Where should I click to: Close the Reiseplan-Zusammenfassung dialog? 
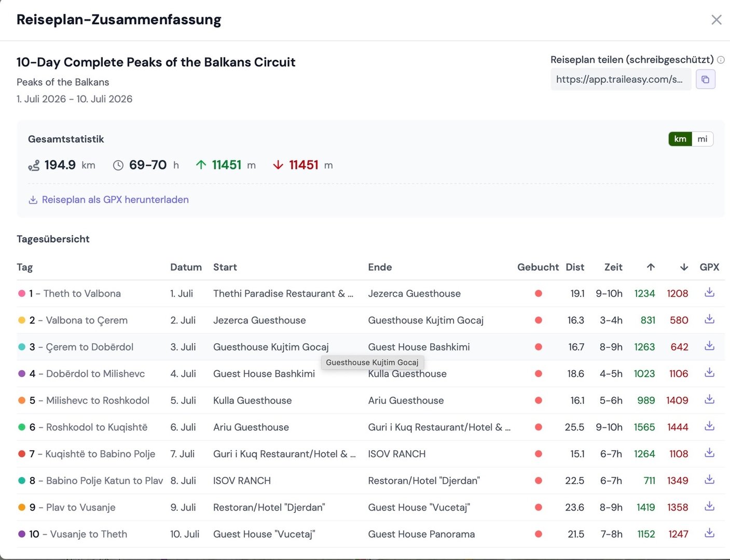point(716,20)
